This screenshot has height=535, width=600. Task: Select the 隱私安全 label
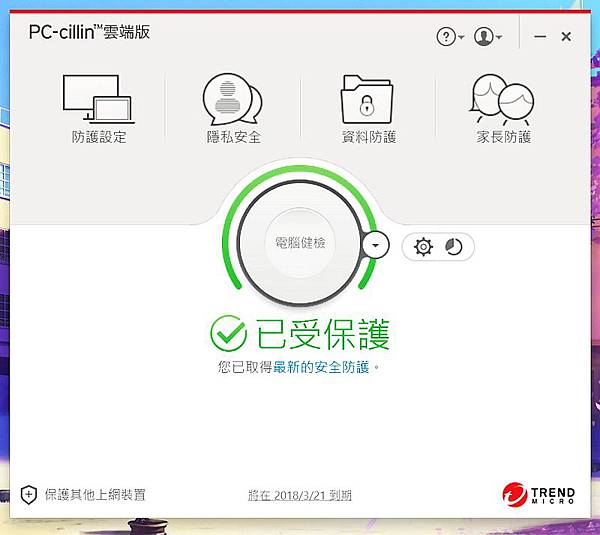[x=233, y=137]
